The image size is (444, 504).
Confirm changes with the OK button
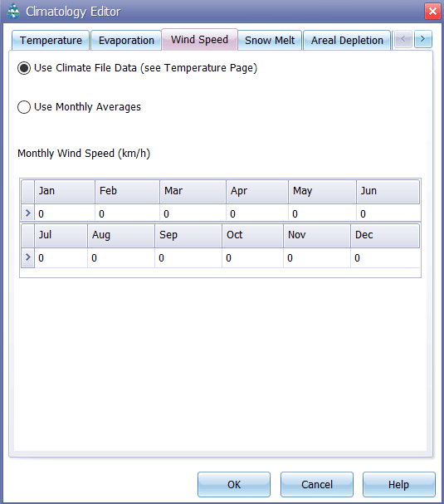[x=234, y=484]
